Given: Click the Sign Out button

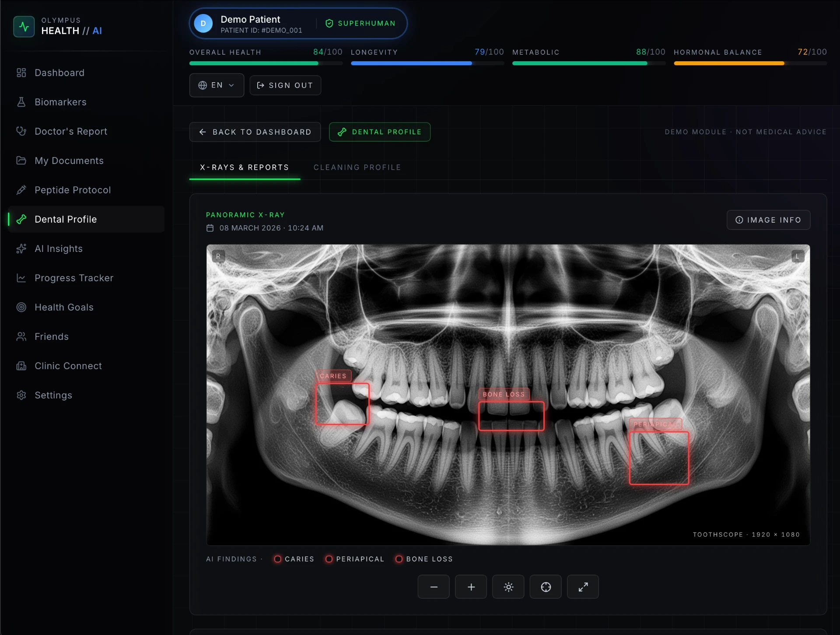Looking at the screenshot, I should point(285,85).
